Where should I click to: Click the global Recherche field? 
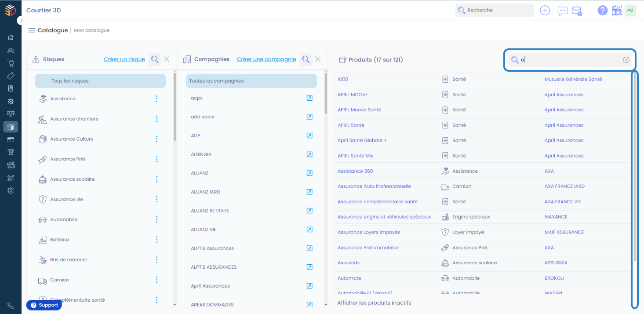tap(495, 10)
